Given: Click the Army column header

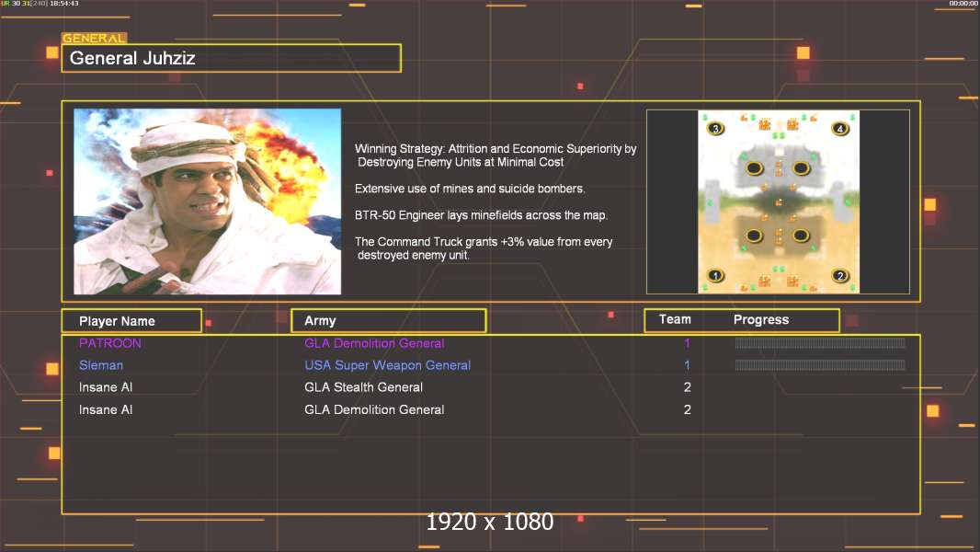Looking at the screenshot, I should tap(389, 321).
